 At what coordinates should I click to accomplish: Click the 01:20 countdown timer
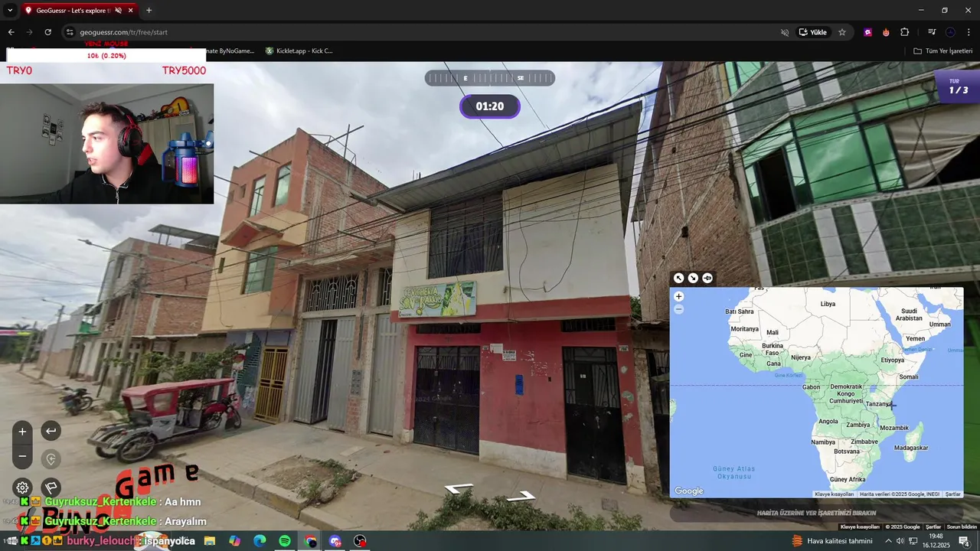[490, 106]
